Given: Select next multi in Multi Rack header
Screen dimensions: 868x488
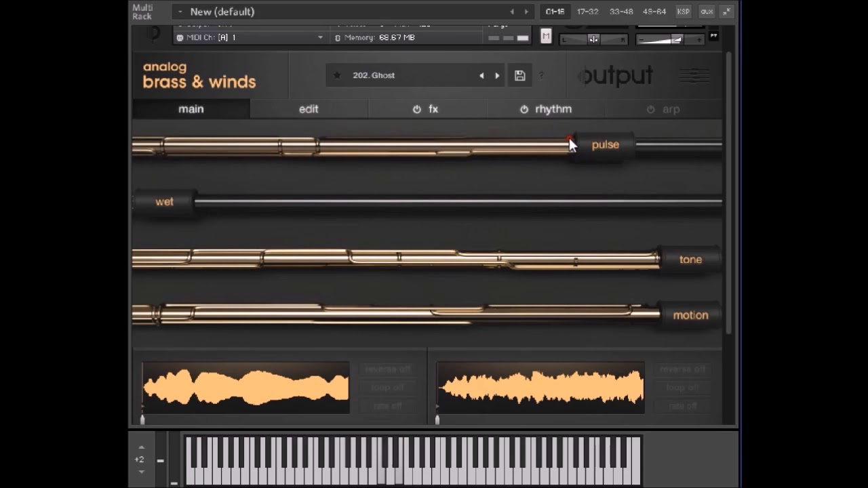Looking at the screenshot, I should coord(526,12).
